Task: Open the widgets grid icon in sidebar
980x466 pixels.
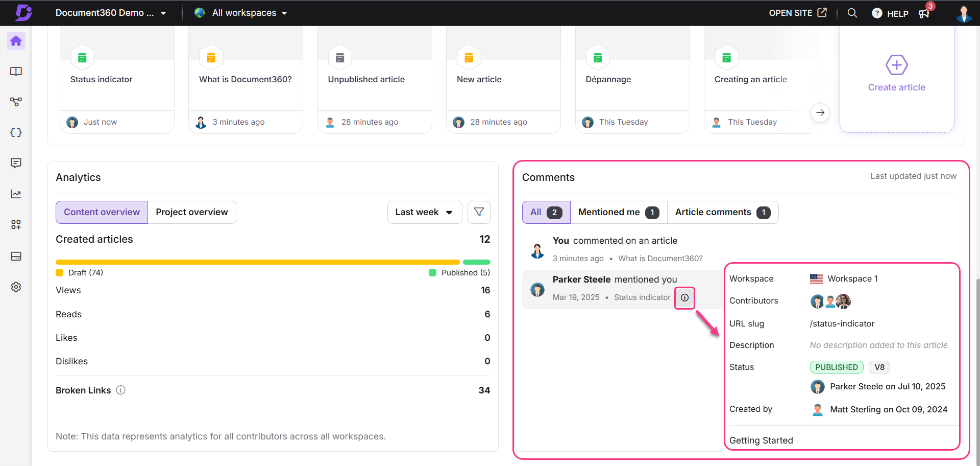Action: click(16, 225)
